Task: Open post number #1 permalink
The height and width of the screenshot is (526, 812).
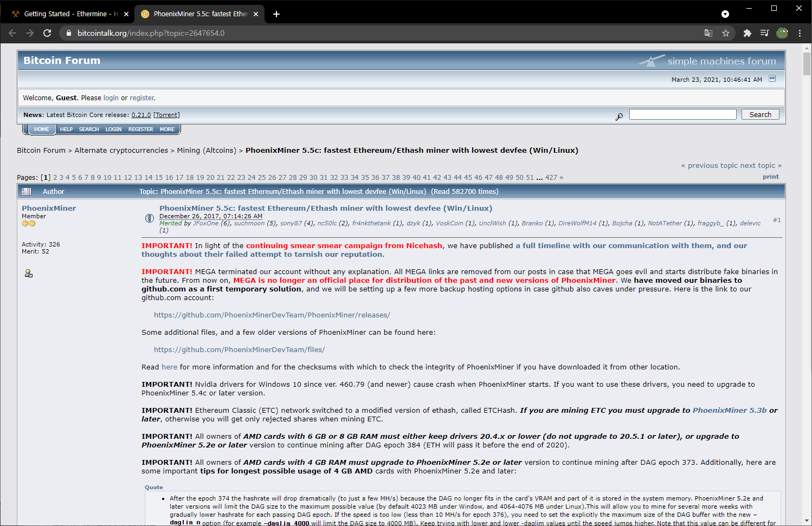Action: coord(777,220)
